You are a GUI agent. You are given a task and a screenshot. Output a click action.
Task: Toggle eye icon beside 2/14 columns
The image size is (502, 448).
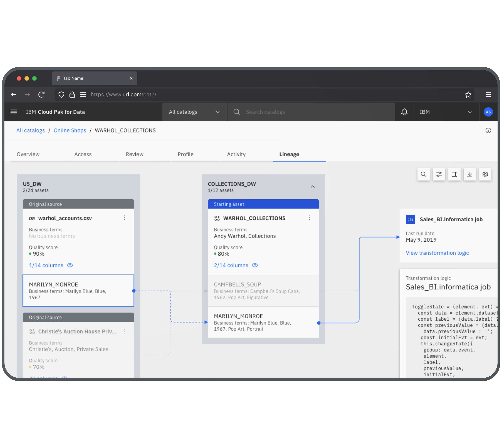tap(255, 265)
